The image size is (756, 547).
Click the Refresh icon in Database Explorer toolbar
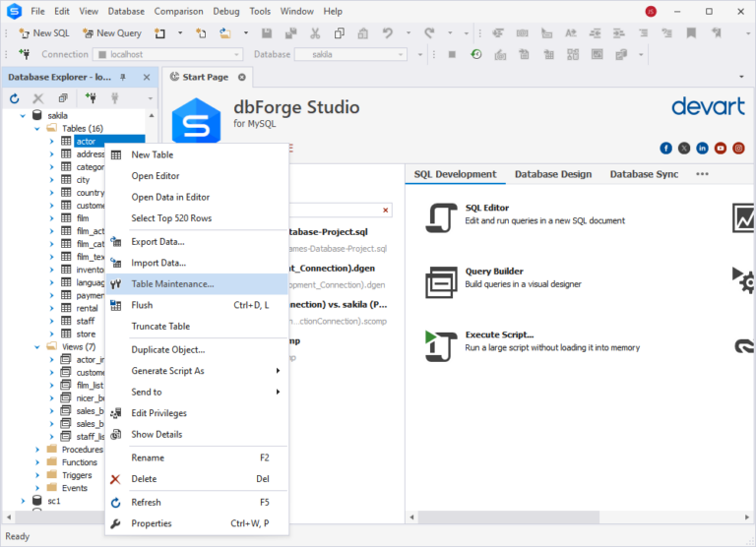click(14, 98)
